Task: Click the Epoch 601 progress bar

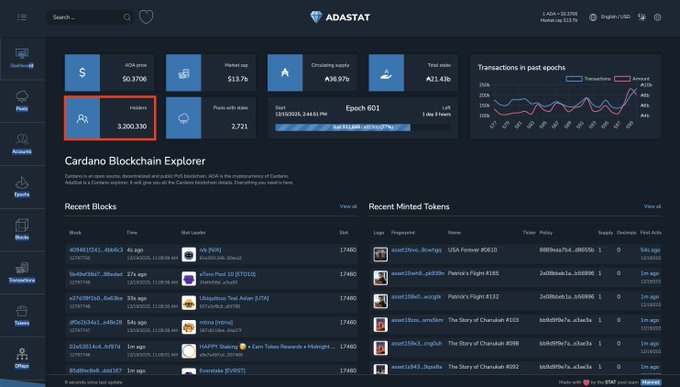Action: (x=363, y=128)
